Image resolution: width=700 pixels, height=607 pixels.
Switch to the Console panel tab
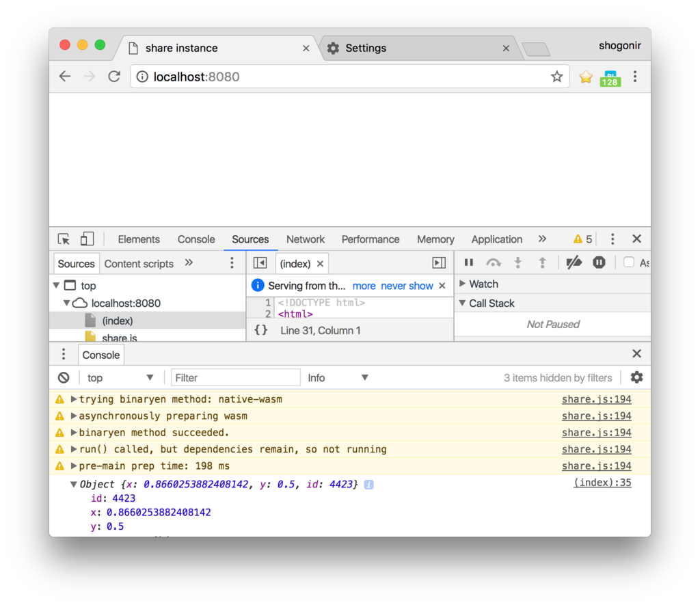point(196,239)
